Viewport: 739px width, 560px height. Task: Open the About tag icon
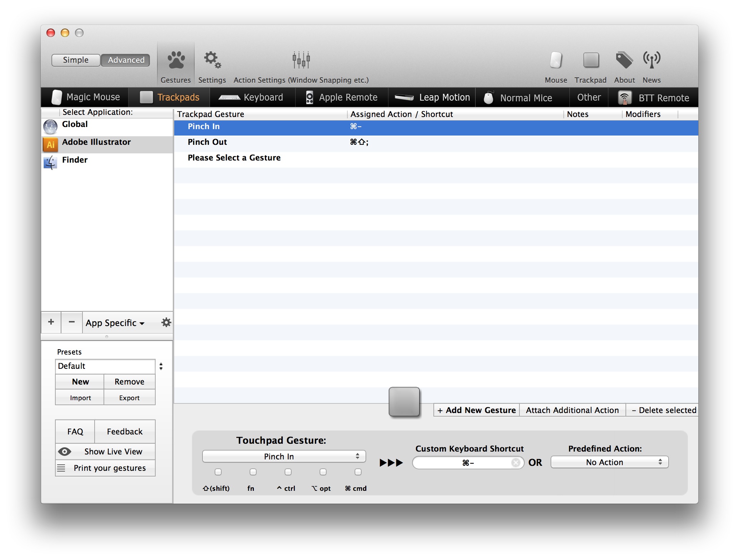tap(624, 60)
